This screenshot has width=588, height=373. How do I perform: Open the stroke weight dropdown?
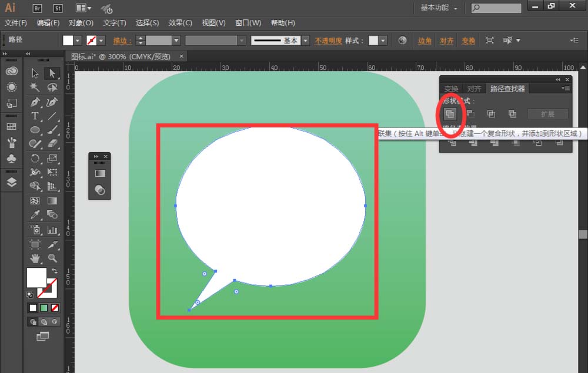(x=176, y=41)
